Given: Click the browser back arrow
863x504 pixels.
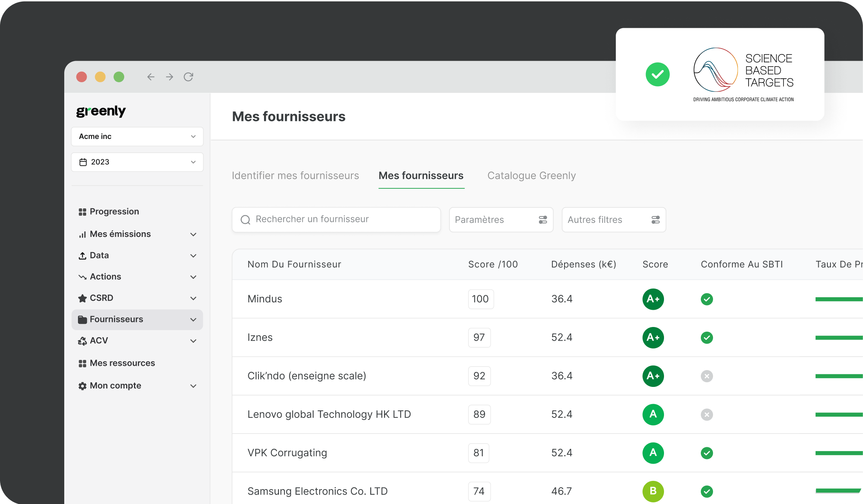Looking at the screenshot, I should point(150,77).
